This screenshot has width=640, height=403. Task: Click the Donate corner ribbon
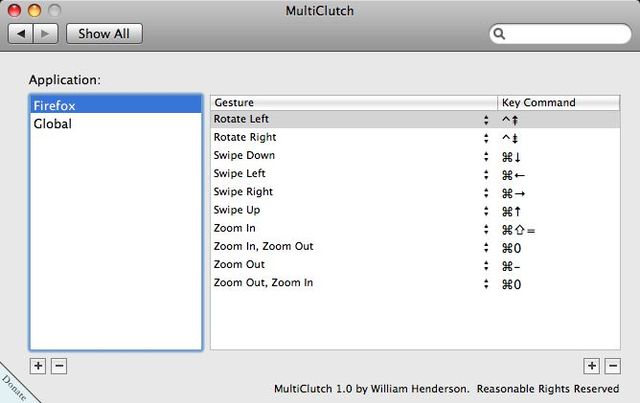pos(14,387)
